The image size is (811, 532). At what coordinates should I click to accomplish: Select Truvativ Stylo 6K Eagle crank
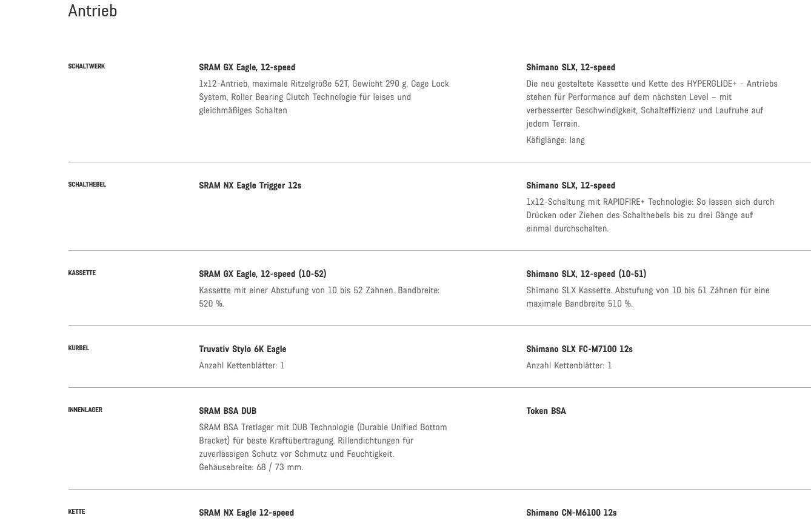click(x=242, y=349)
